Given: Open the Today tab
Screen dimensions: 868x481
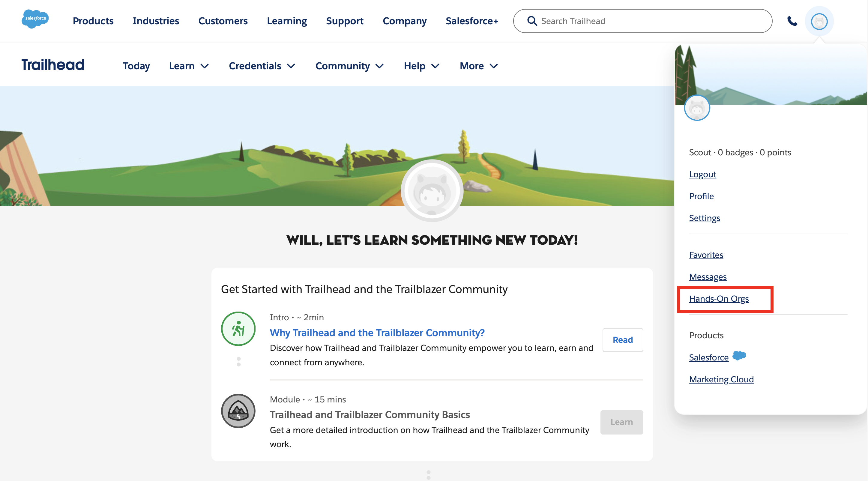Looking at the screenshot, I should tap(136, 66).
